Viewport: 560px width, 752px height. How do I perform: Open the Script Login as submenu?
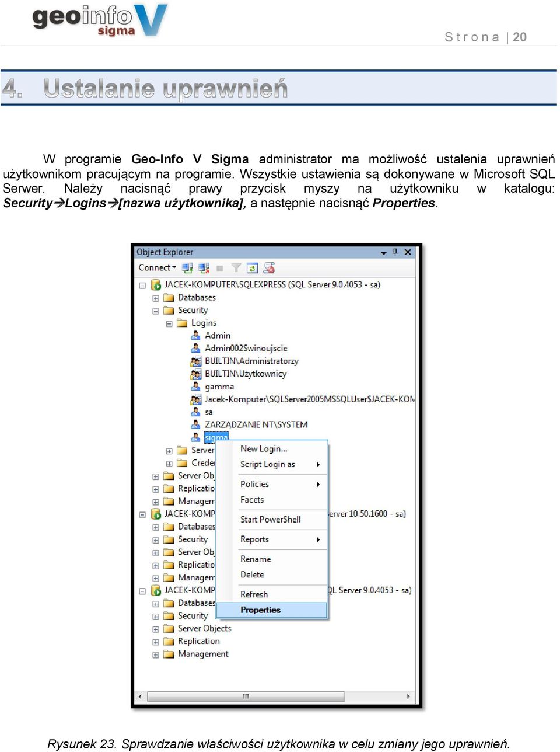pos(272,465)
